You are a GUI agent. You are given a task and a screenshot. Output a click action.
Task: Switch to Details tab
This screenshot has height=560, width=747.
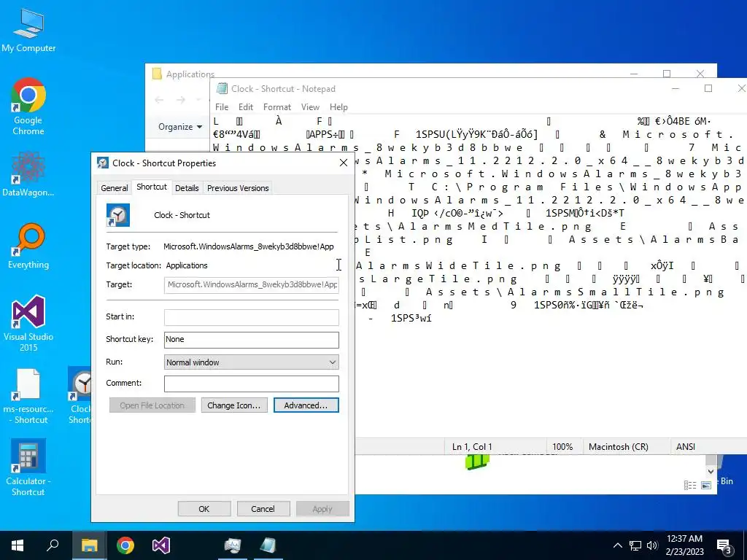[187, 188]
